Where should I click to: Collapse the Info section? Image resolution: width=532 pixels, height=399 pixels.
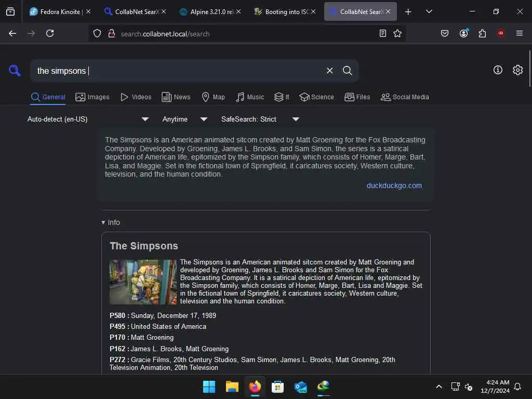pos(111,222)
